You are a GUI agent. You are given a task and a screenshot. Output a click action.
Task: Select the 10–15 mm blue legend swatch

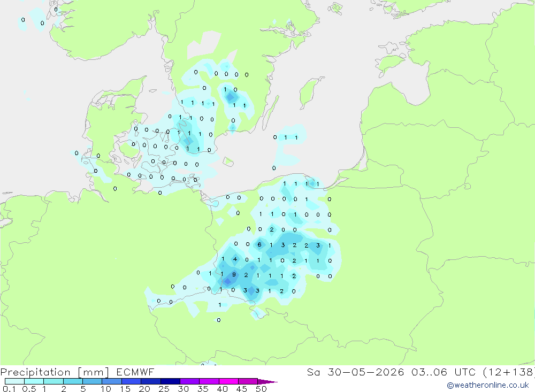tap(112, 381)
